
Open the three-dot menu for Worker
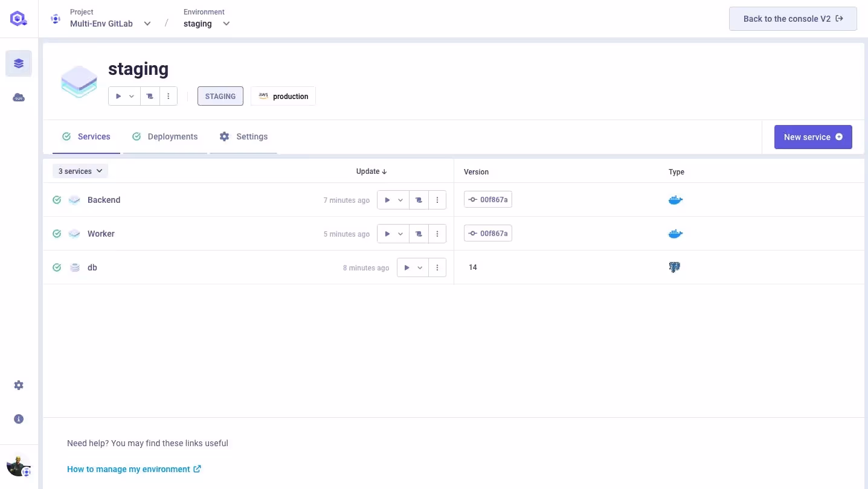[437, 234]
